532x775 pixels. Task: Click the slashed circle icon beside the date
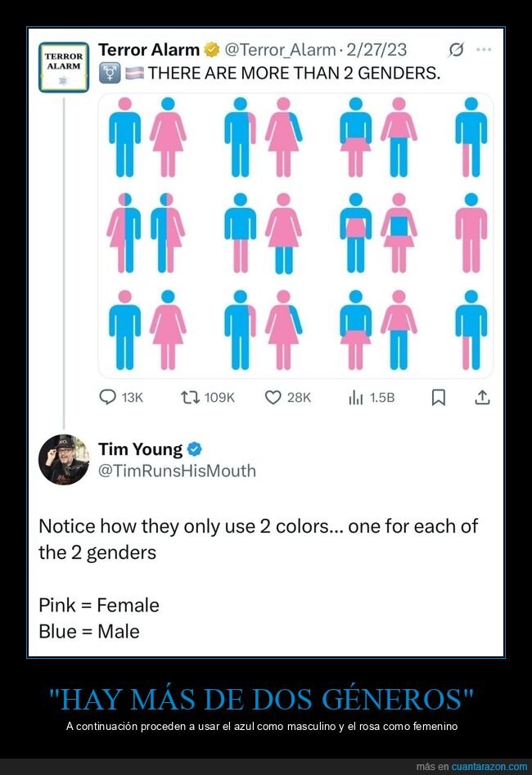tap(457, 50)
